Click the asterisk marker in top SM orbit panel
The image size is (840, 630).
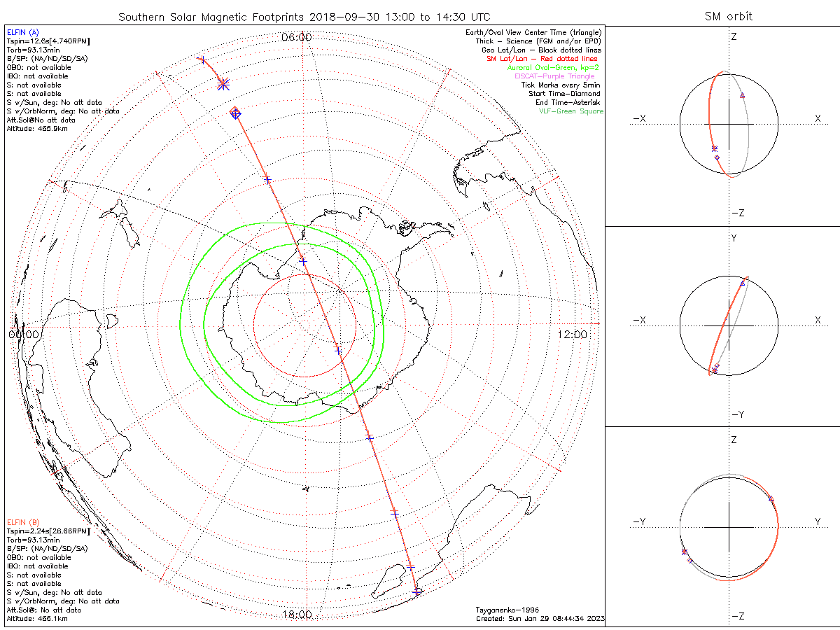(x=714, y=148)
